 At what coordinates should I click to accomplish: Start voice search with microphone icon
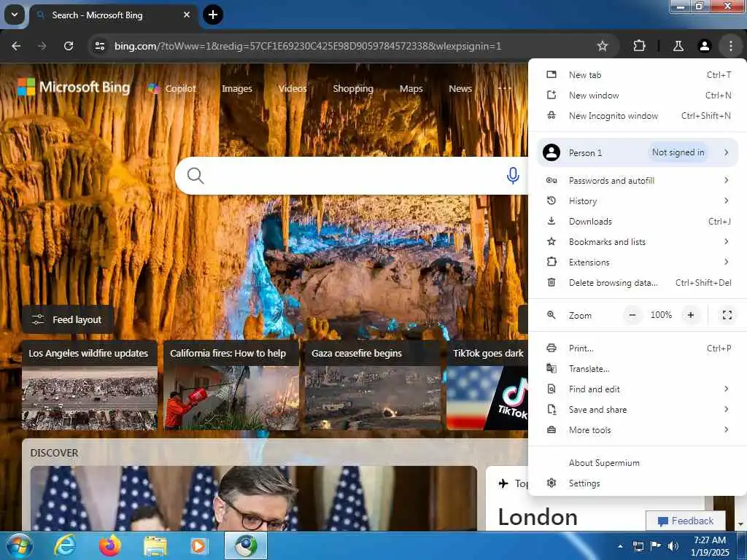(513, 176)
